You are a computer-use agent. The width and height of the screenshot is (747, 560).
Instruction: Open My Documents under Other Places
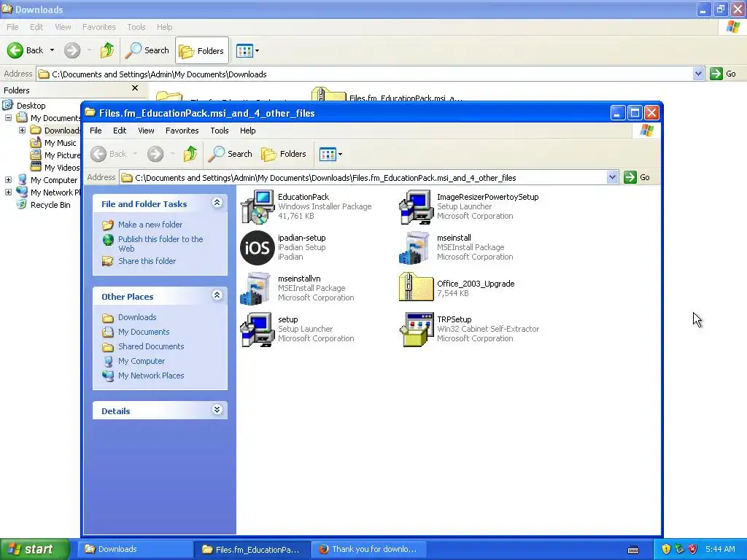tap(144, 332)
